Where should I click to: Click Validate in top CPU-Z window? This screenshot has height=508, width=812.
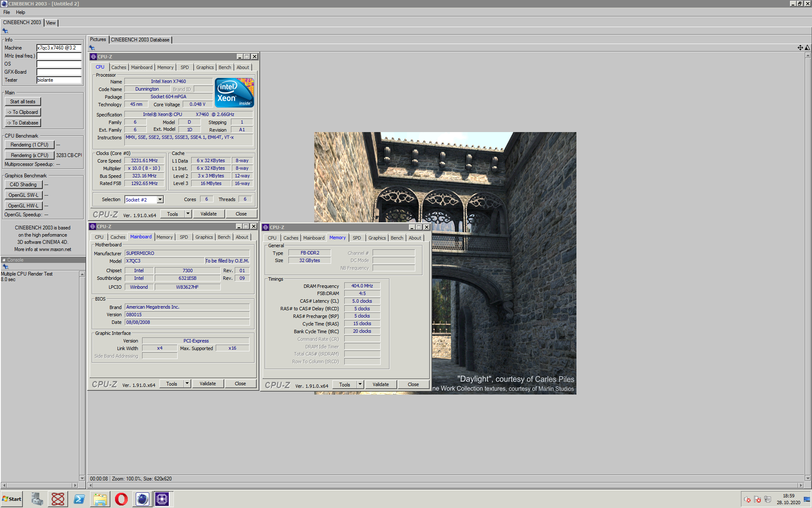[x=208, y=214]
